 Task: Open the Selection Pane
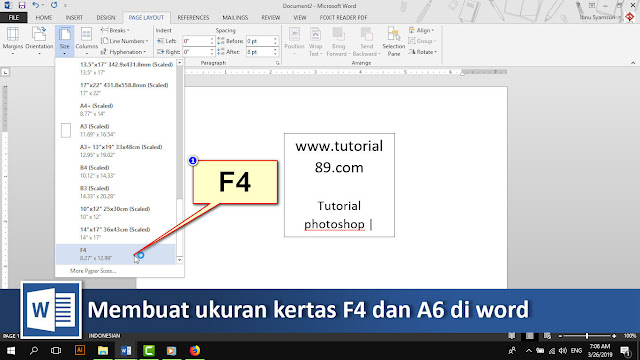[x=393, y=41]
